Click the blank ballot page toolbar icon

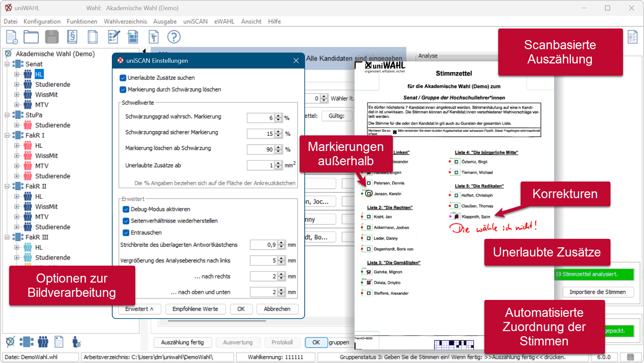(93, 37)
